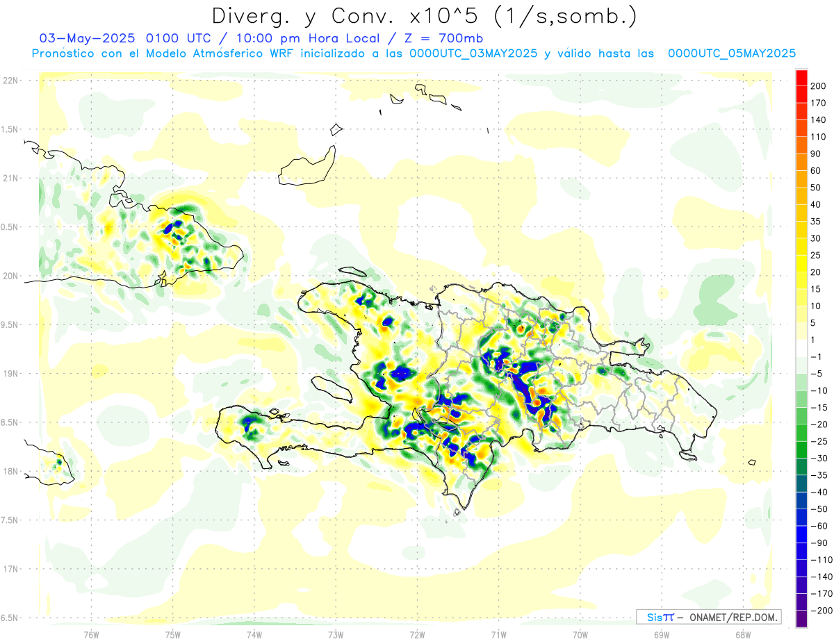
Task: Select the '74W' longitude label
Action: (254, 634)
